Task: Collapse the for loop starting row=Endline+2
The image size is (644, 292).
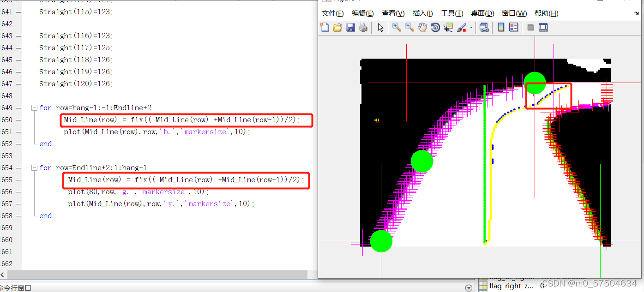Action: coord(34,167)
